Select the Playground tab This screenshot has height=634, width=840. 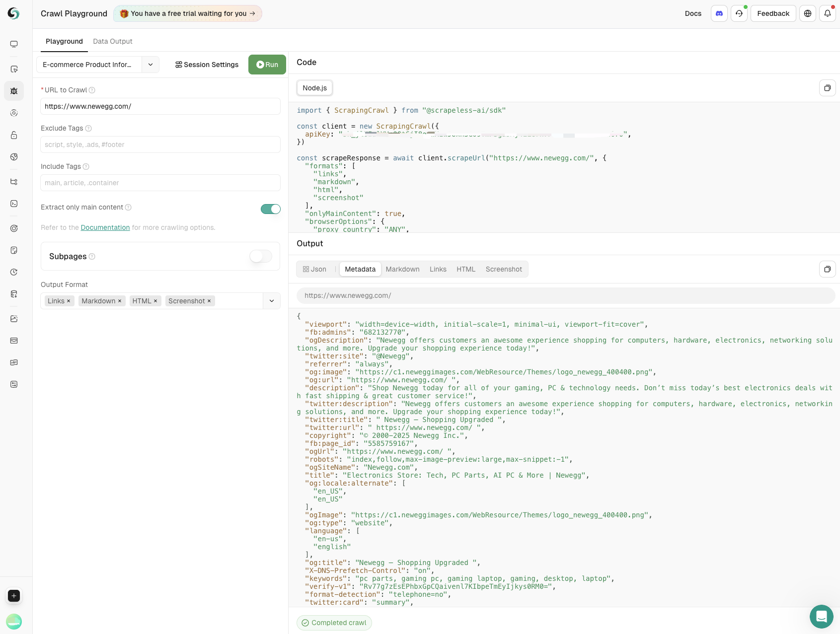tap(64, 41)
